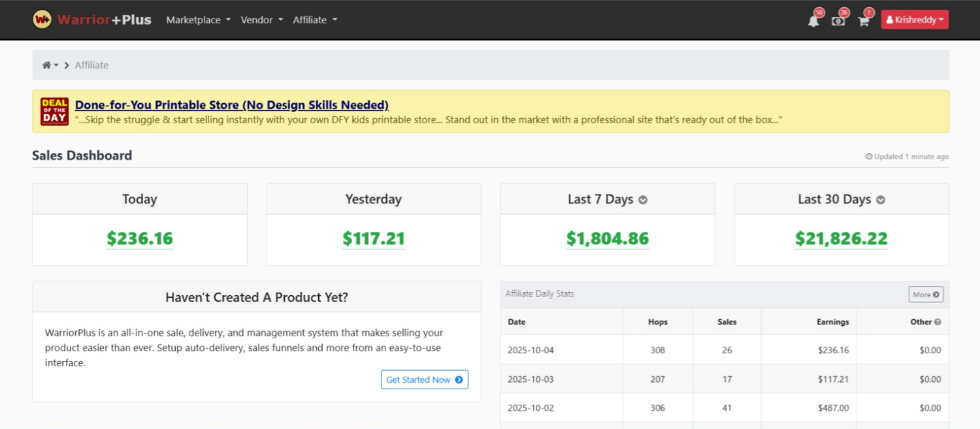This screenshot has width=980, height=429.
Task: Open the Marketplace menu
Action: (x=198, y=20)
